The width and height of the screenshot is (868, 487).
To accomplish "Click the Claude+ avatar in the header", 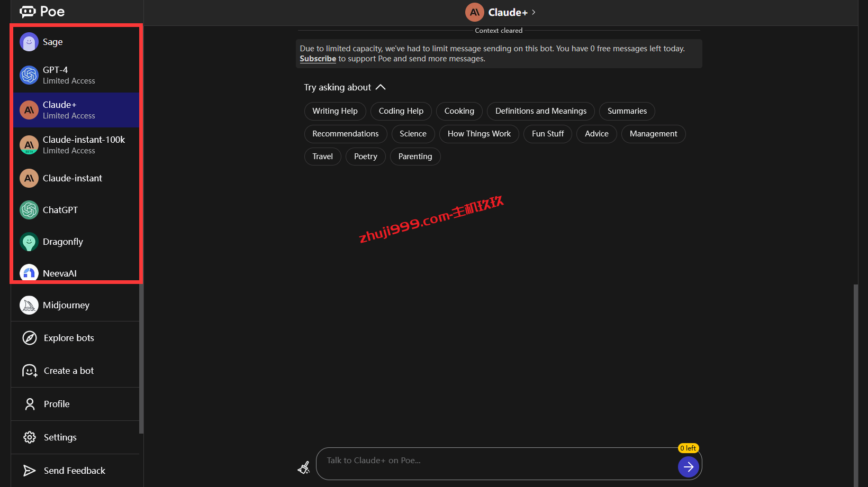I will click(475, 12).
